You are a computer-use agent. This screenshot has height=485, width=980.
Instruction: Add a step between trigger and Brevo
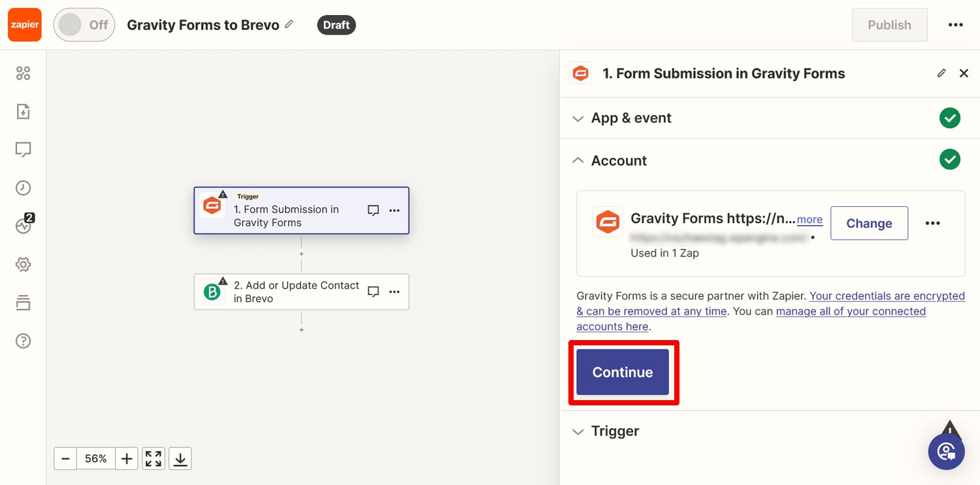click(301, 253)
